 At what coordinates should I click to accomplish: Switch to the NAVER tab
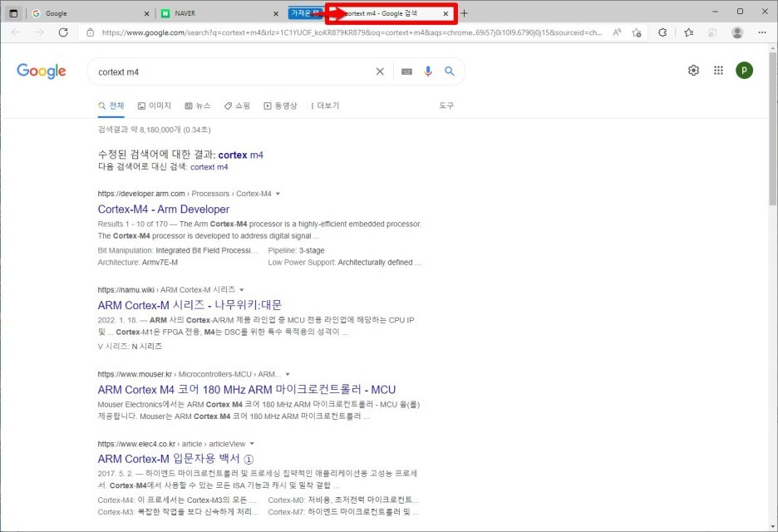coord(219,13)
